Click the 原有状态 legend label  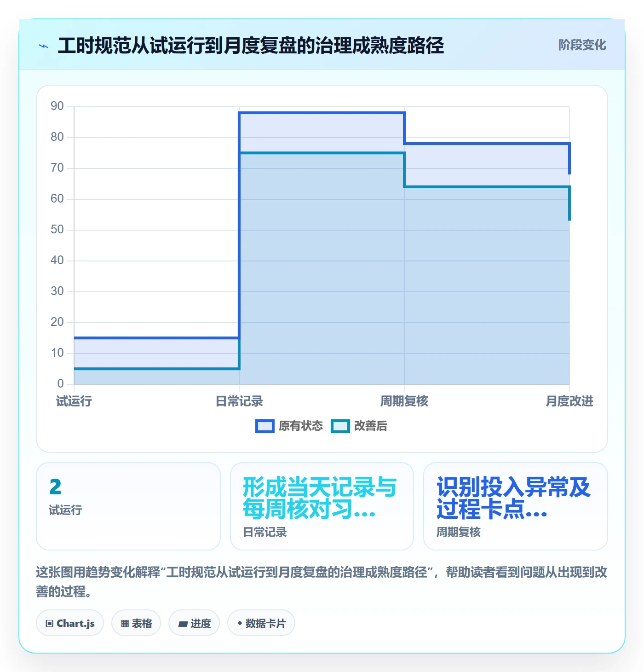click(301, 426)
